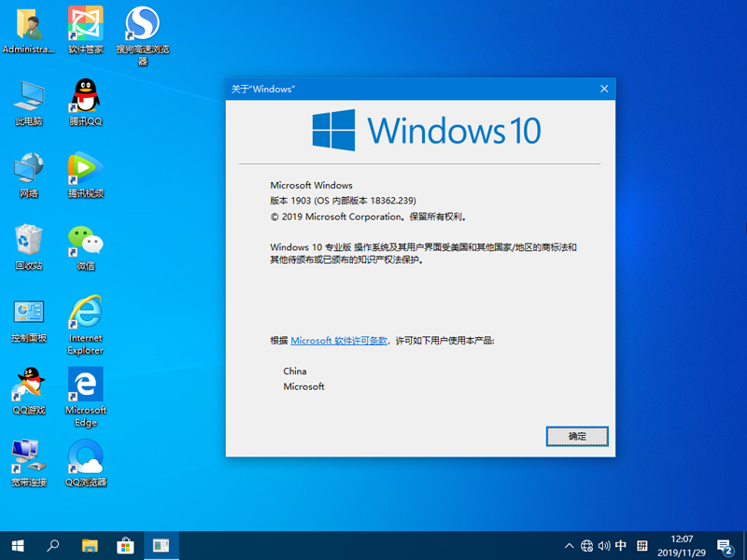
Task: Open the Windows Start menu
Action: click(18, 545)
